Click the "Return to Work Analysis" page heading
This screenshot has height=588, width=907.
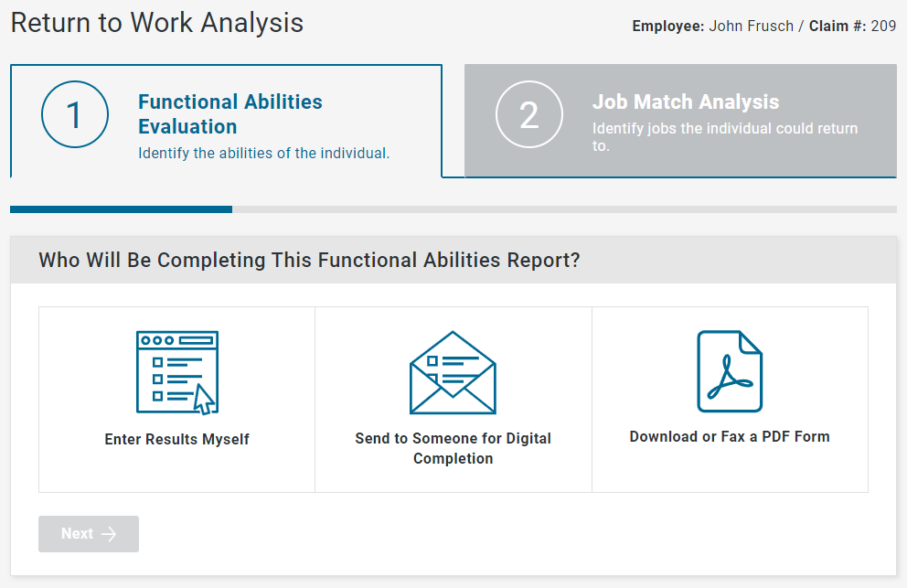point(157,23)
